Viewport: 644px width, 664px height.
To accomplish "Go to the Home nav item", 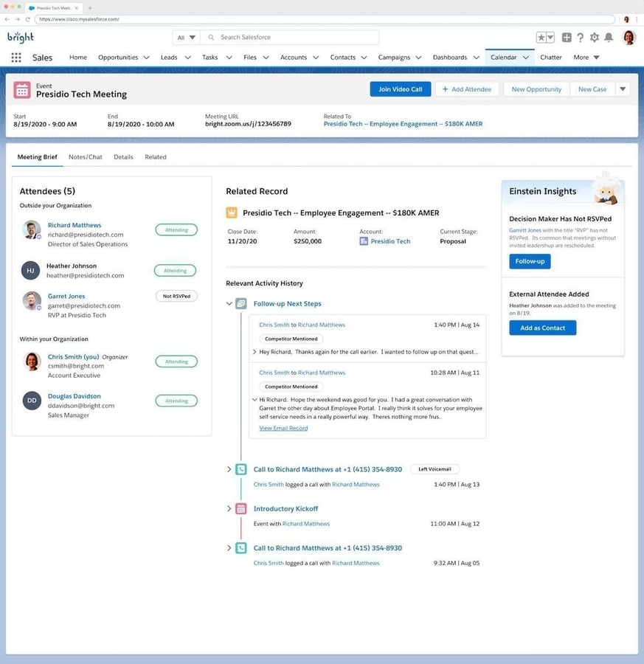I will pyautogui.click(x=78, y=57).
